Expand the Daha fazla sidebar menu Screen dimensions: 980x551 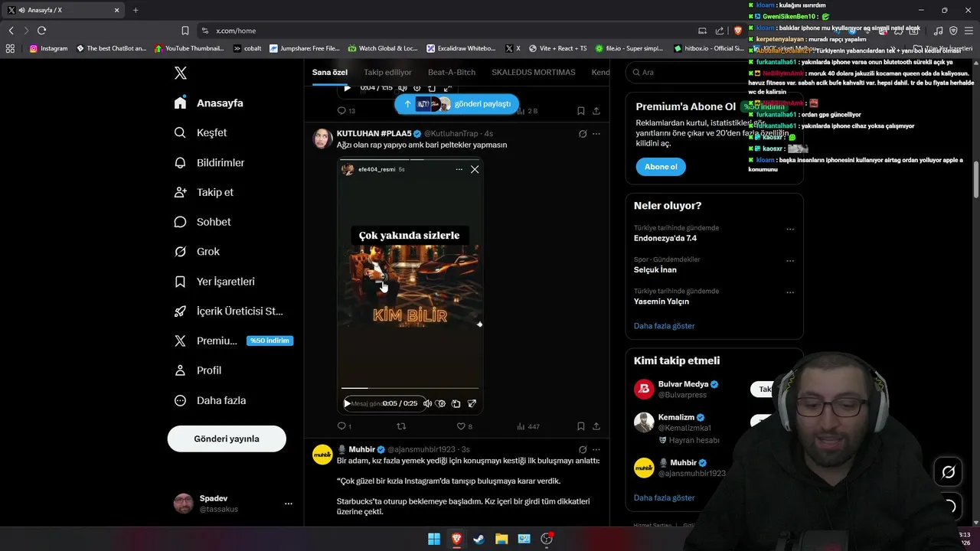point(210,400)
